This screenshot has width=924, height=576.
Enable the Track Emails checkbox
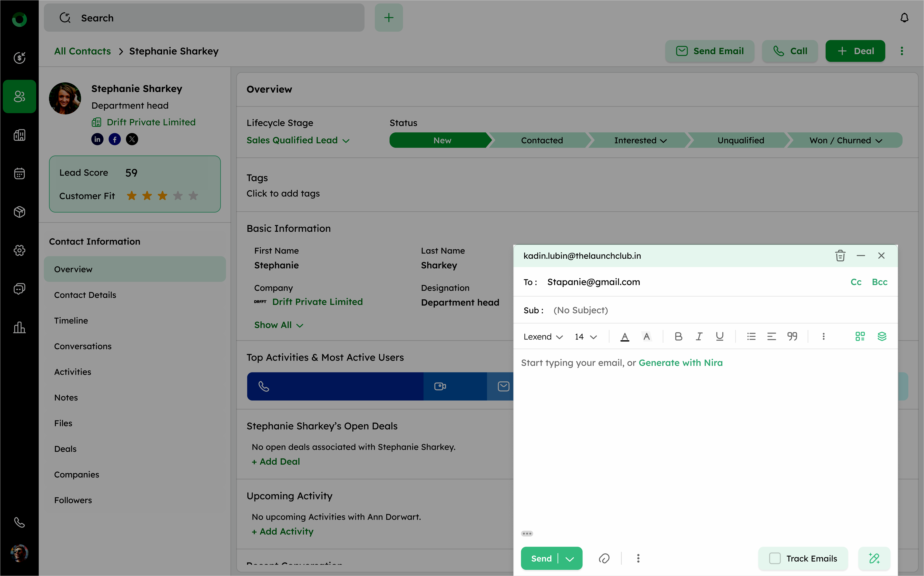tap(775, 559)
